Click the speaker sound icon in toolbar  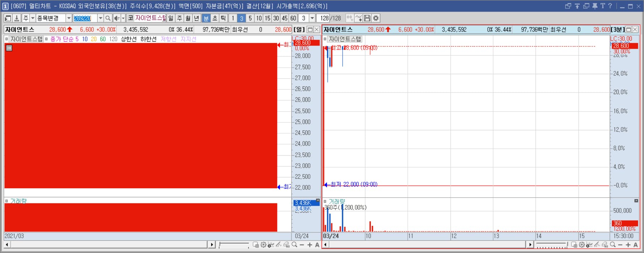117,18
